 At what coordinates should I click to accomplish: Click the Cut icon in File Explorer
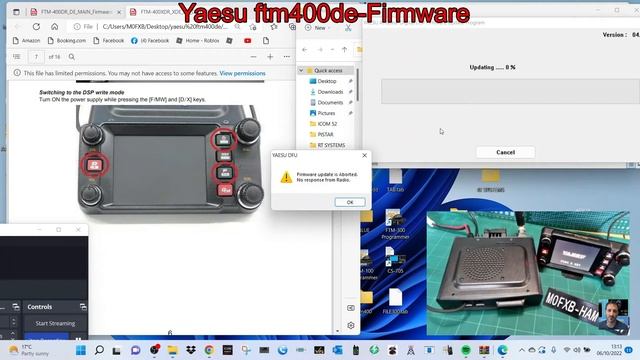348,28
